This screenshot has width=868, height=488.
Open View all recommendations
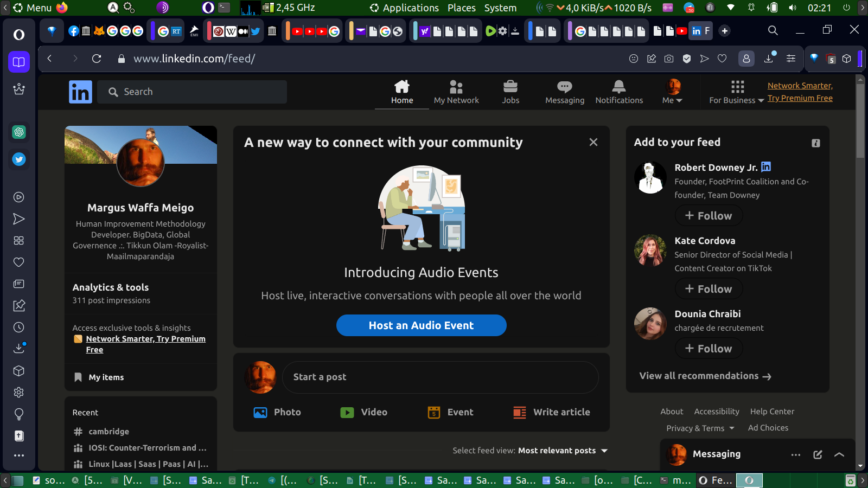click(x=705, y=376)
